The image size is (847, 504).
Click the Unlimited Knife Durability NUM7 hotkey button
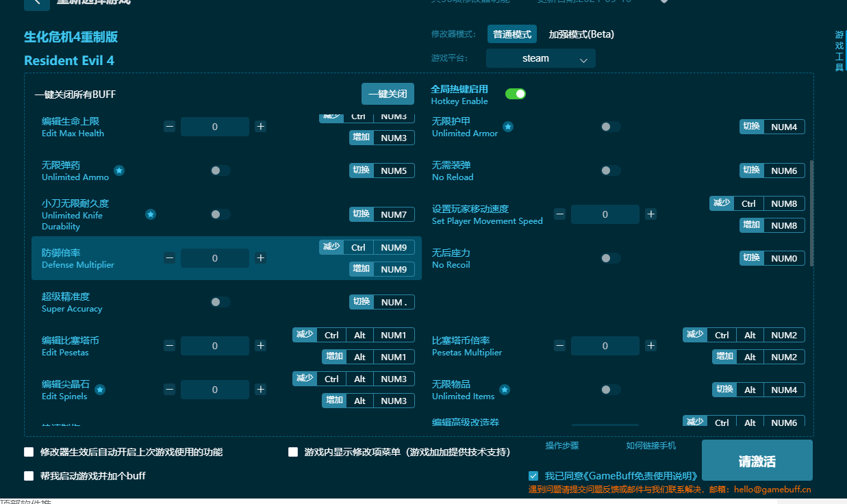[382, 214]
